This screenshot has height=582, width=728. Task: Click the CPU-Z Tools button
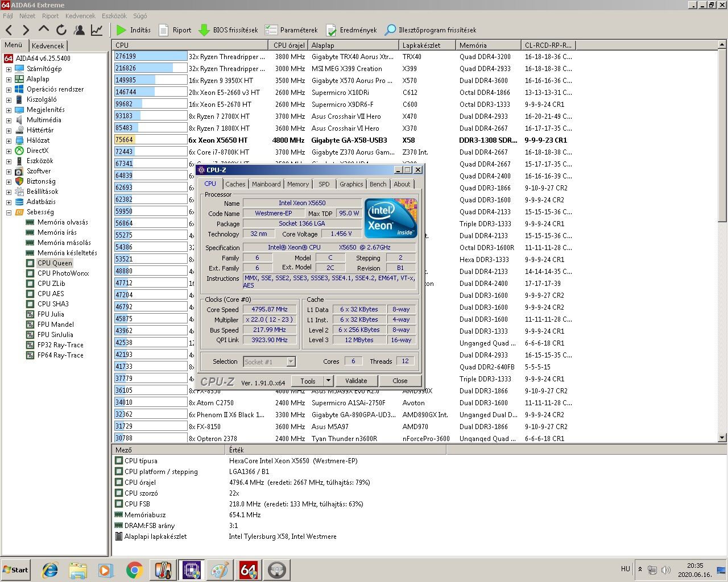pyautogui.click(x=308, y=381)
